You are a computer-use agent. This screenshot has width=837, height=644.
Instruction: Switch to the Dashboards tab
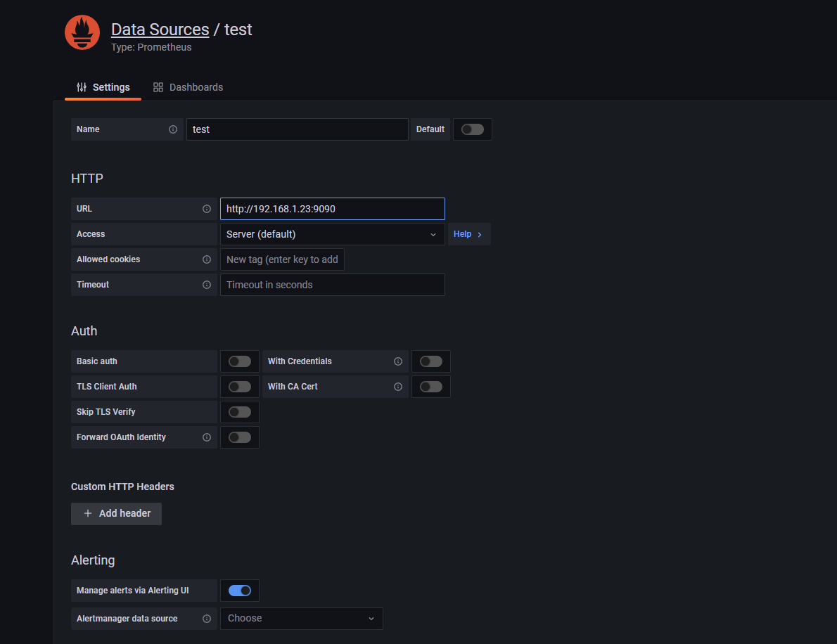188,87
